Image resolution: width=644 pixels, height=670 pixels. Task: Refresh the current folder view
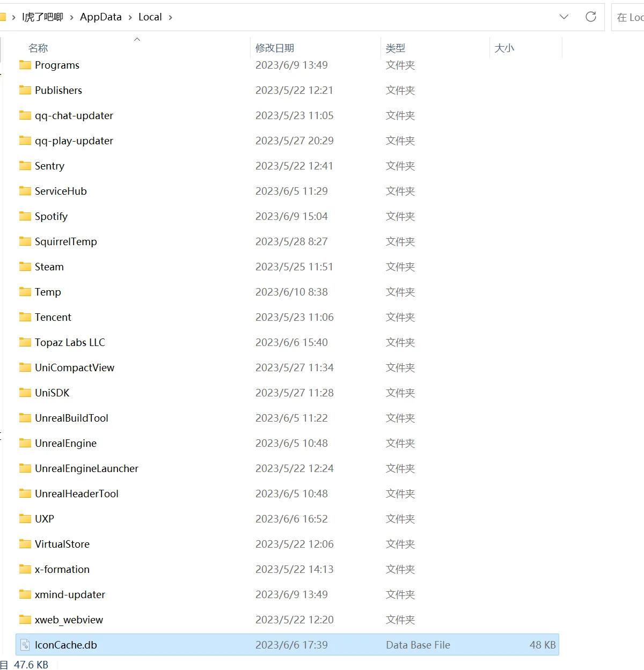(591, 17)
